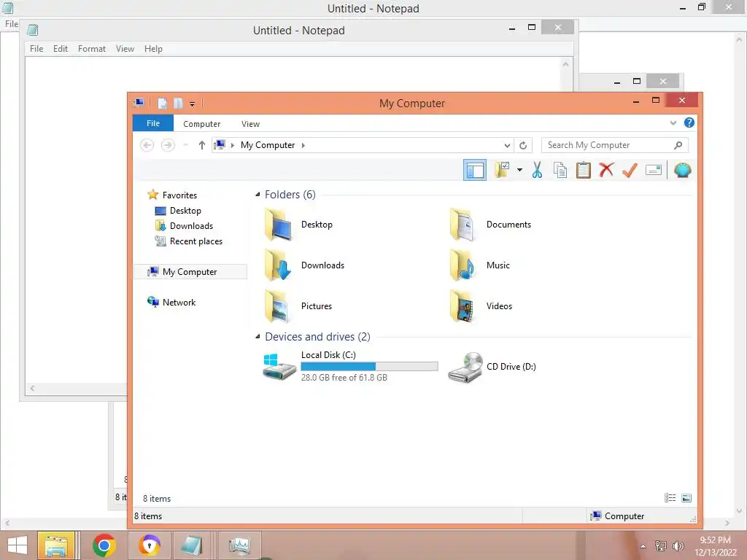
Task: Click My Computer in address breadcrumb
Action: click(267, 145)
